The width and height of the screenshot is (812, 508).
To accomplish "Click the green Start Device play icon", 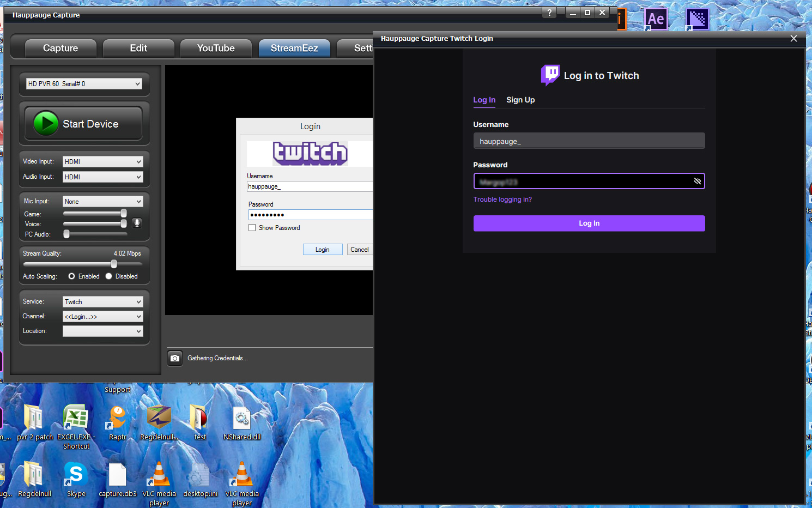I will pos(46,124).
